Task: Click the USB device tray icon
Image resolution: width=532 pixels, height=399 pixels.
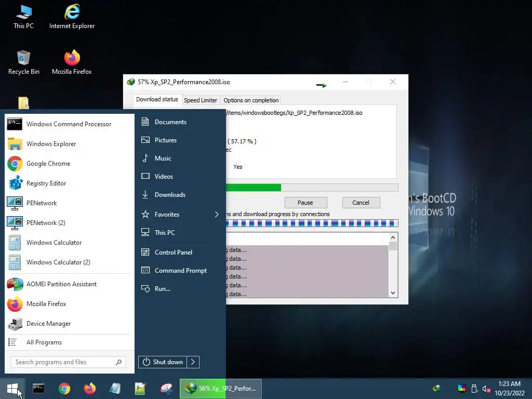Action: tap(474, 389)
